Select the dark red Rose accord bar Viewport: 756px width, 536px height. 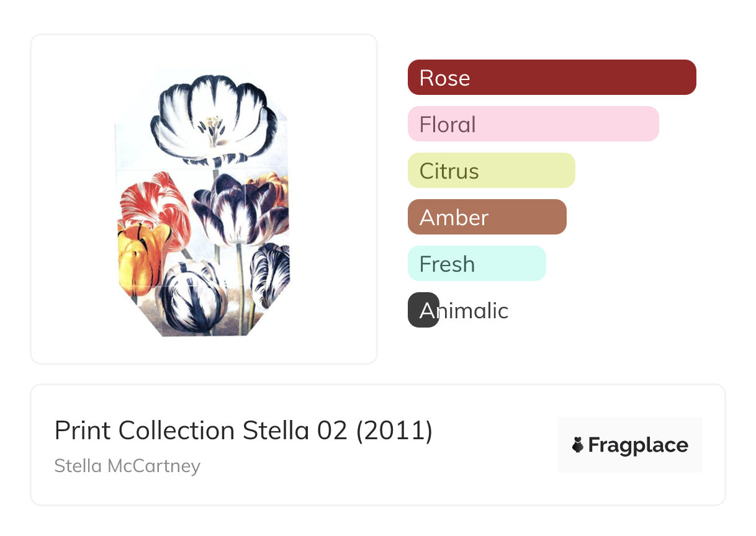pos(552,78)
